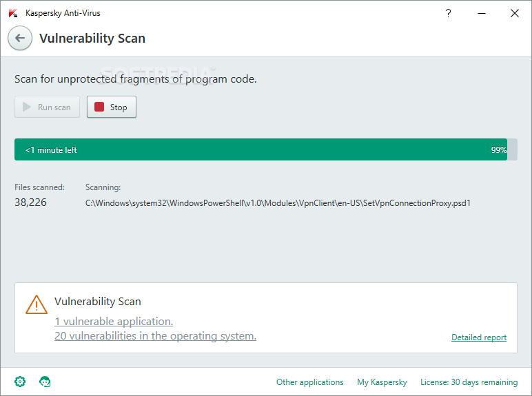The image size is (532, 396).
Task: Open help with the question mark icon
Action: pos(448,13)
